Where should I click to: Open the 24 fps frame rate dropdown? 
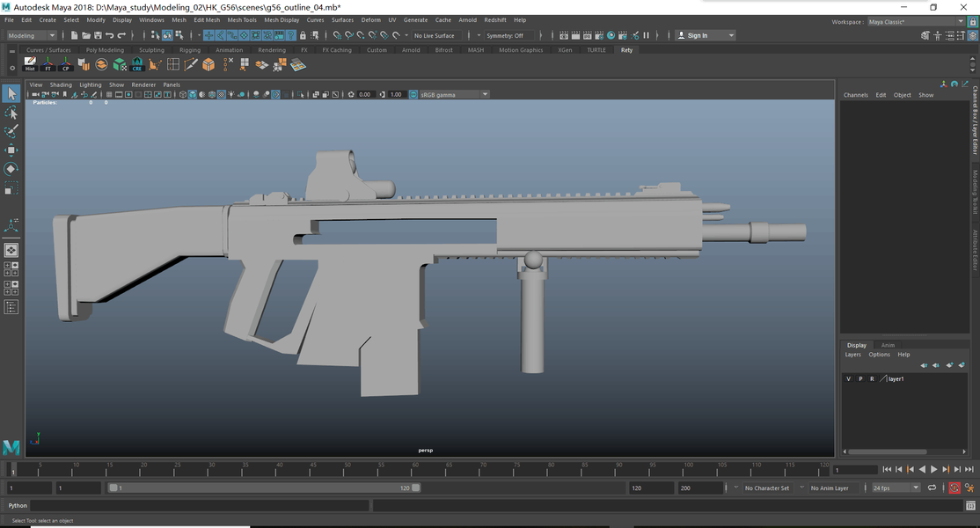click(x=896, y=488)
